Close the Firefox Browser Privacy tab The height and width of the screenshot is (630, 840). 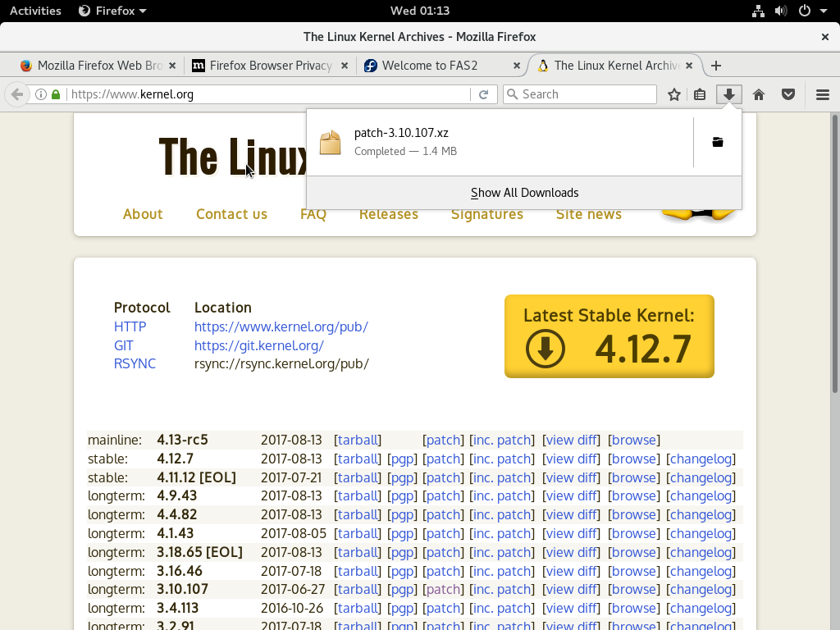point(345,66)
